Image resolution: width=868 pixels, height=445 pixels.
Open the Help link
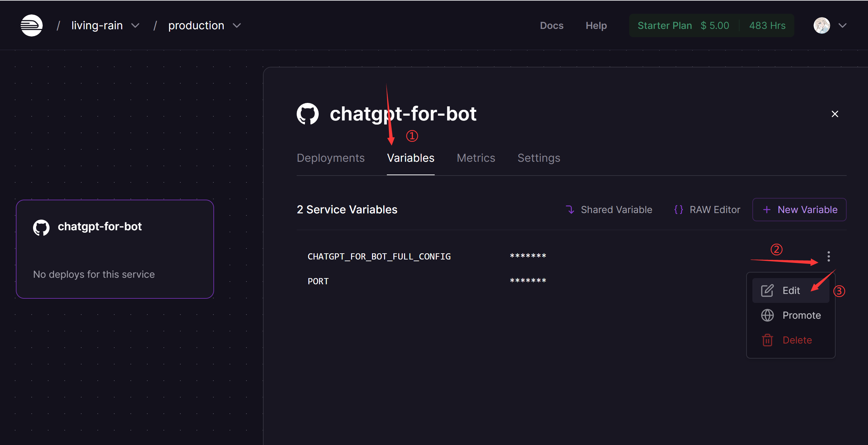tap(596, 25)
